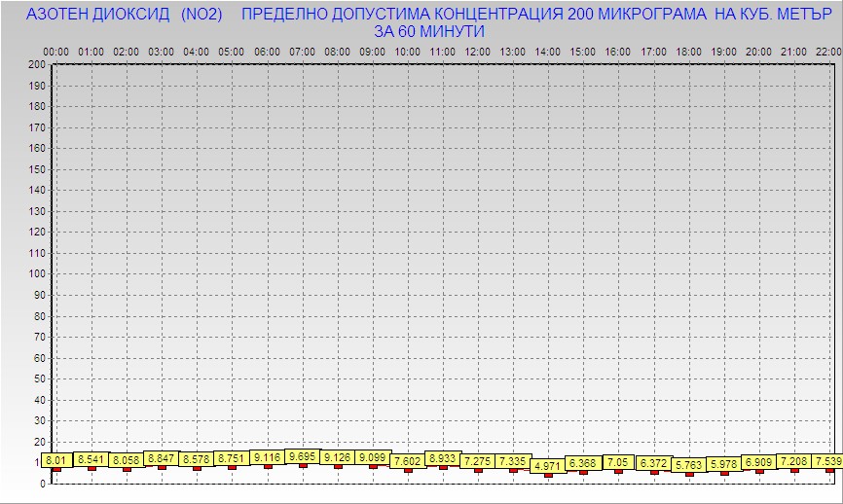Click the 200 value on y-axis

point(37,64)
